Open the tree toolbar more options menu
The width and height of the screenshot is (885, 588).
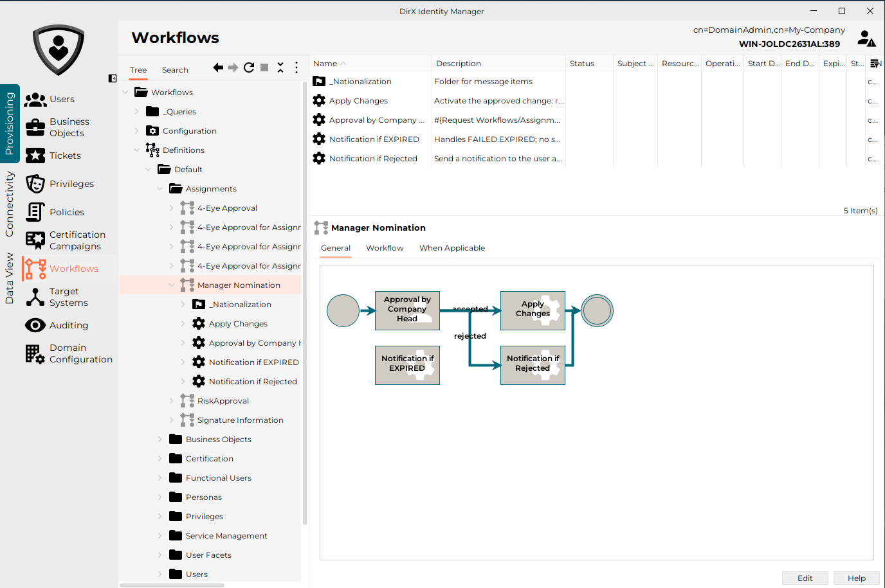[296, 67]
